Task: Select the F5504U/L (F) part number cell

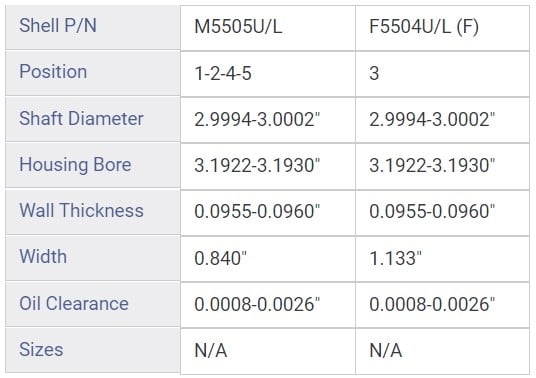Action: pos(442,28)
